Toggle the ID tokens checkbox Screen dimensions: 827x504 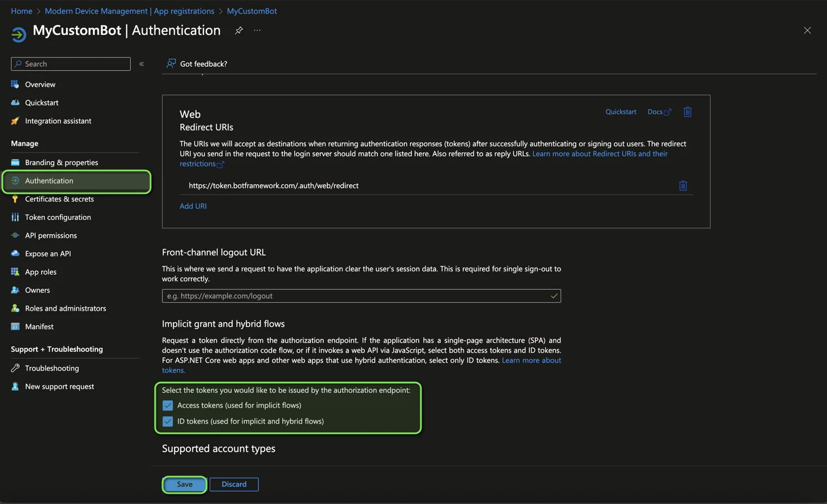(168, 421)
